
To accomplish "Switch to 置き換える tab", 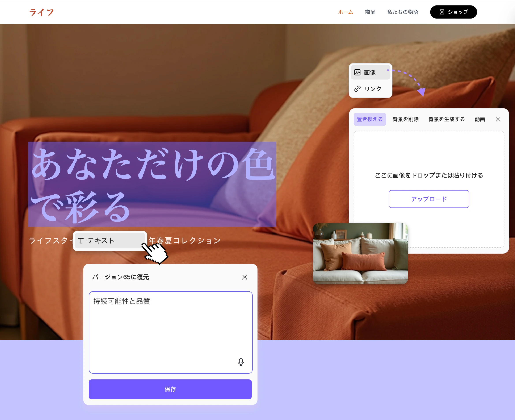I will (x=369, y=119).
